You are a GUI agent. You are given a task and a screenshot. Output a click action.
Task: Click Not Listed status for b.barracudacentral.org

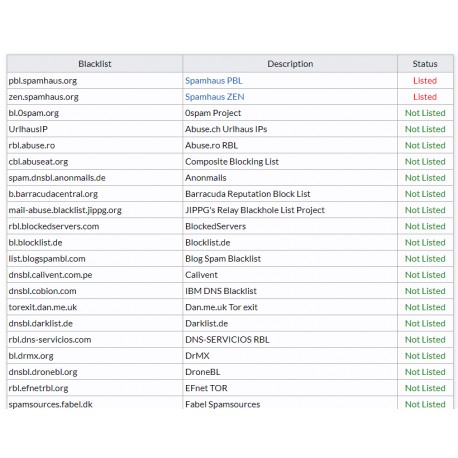(x=425, y=194)
